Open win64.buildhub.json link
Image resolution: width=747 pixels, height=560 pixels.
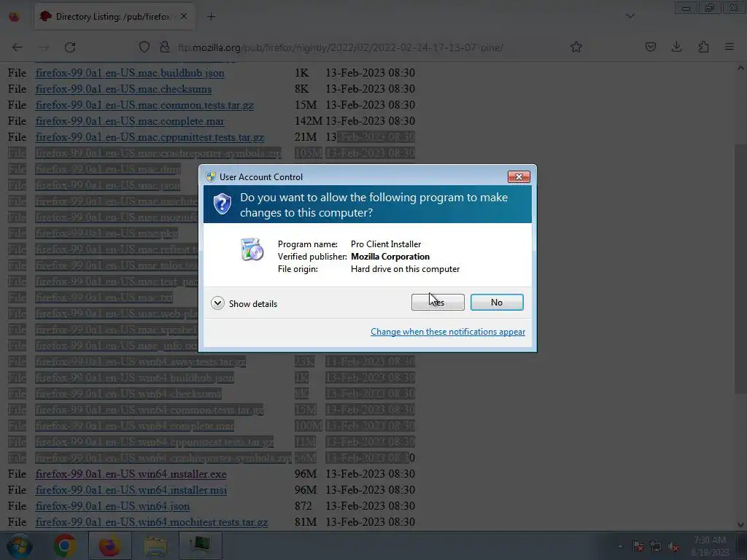tap(135, 378)
